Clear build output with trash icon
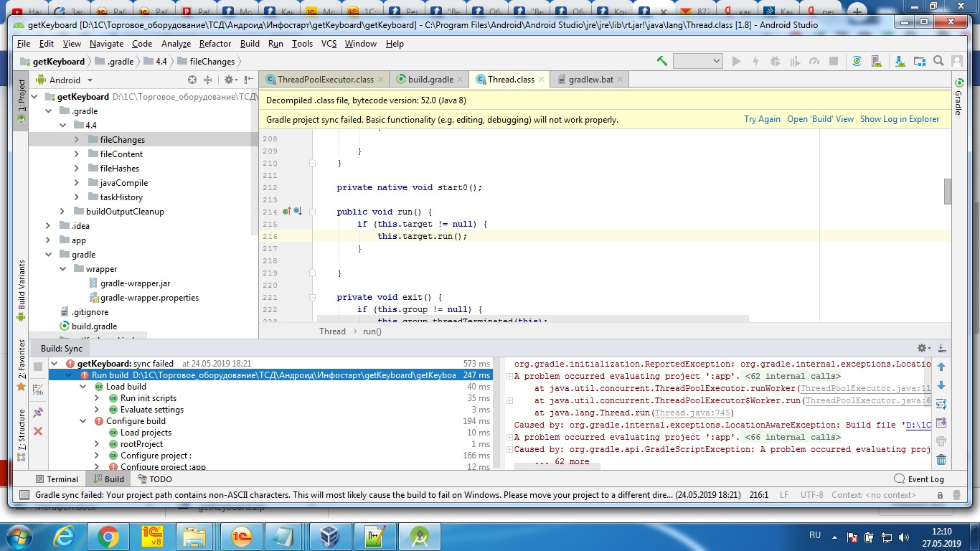This screenshot has height=551, width=980. click(x=941, y=460)
